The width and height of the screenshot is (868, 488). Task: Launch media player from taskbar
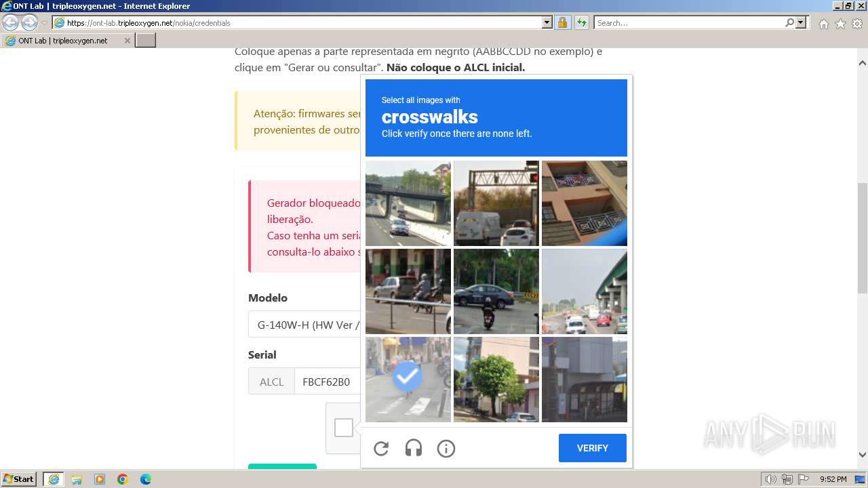[x=100, y=479]
